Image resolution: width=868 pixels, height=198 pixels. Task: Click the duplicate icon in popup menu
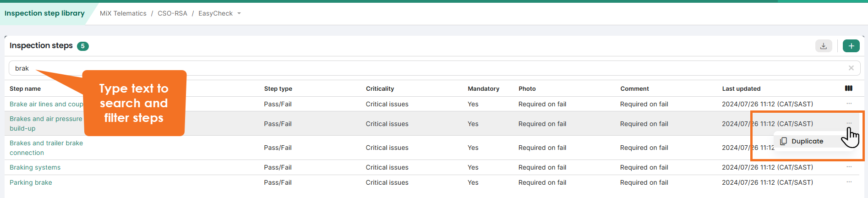[x=784, y=141]
